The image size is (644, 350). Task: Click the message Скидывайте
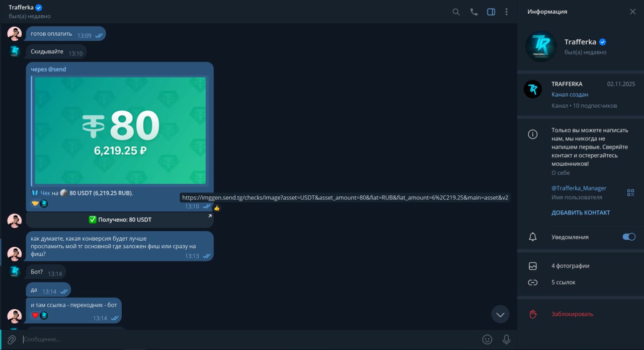[x=56, y=51]
